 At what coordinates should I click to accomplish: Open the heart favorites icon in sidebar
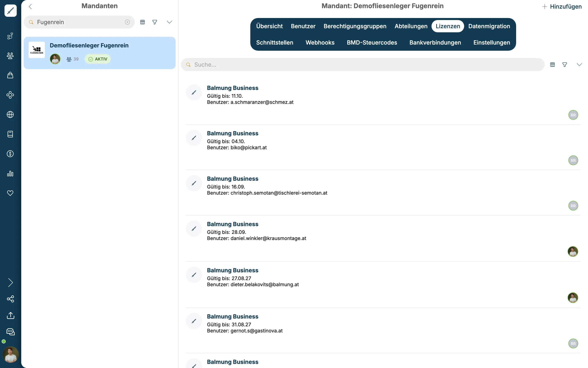coord(10,193)
